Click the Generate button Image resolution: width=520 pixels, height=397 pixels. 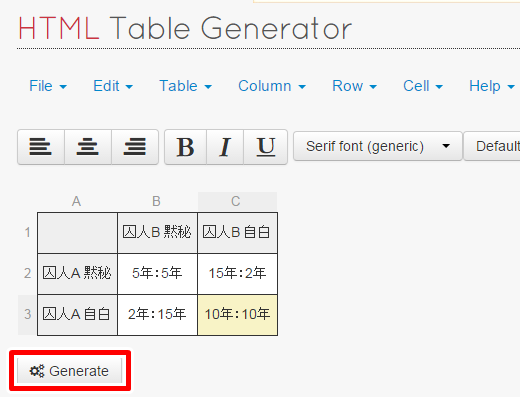coord(70,371)
